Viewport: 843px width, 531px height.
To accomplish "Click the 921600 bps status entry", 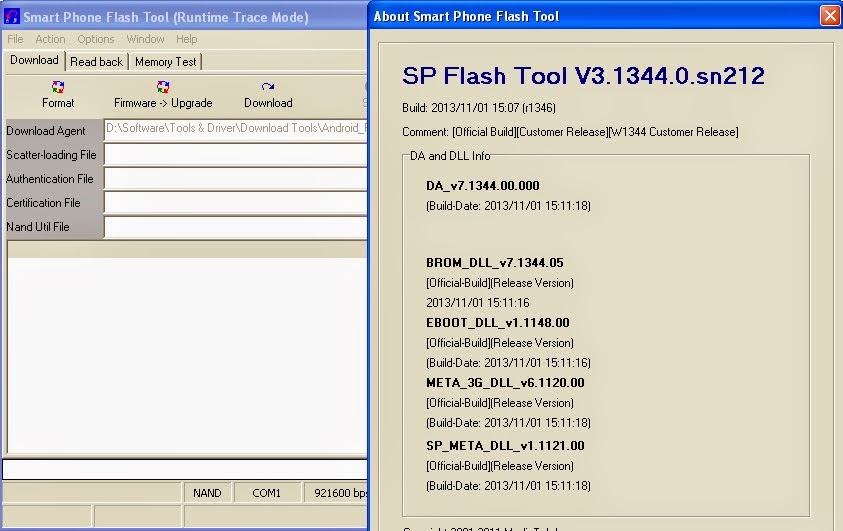I will 337,493.
